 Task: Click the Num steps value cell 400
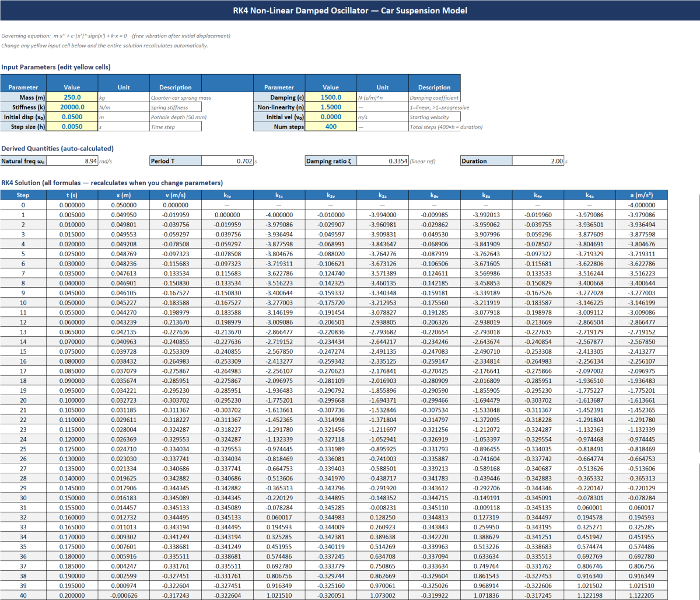pyautogui.click(x=331, y=127)
